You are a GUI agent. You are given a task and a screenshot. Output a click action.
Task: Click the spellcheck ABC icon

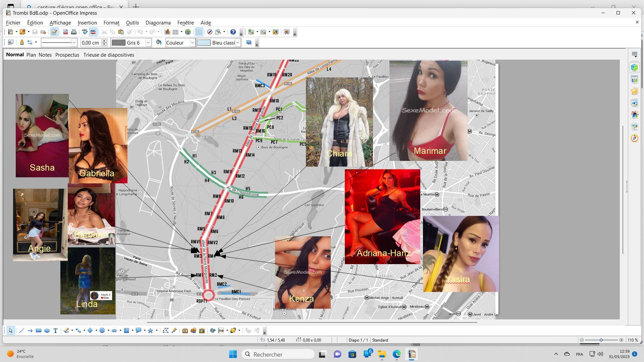click(x=85, y=32)
